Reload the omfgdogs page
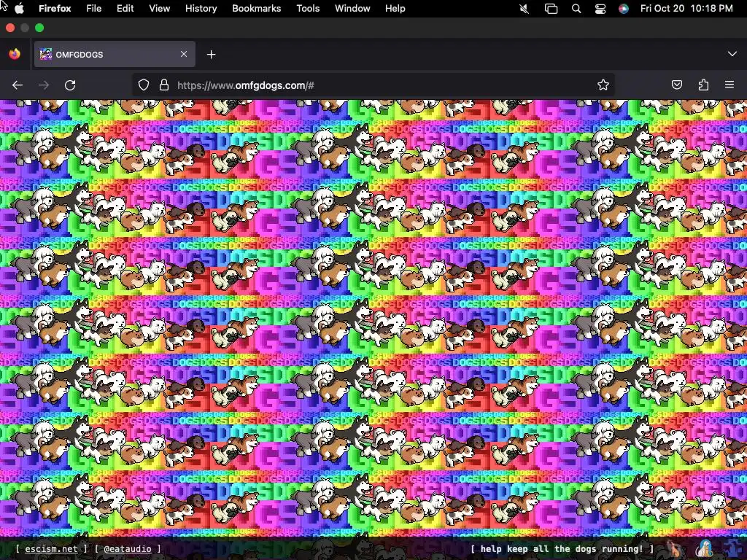 pyautogui.click(x=70, y=85)
